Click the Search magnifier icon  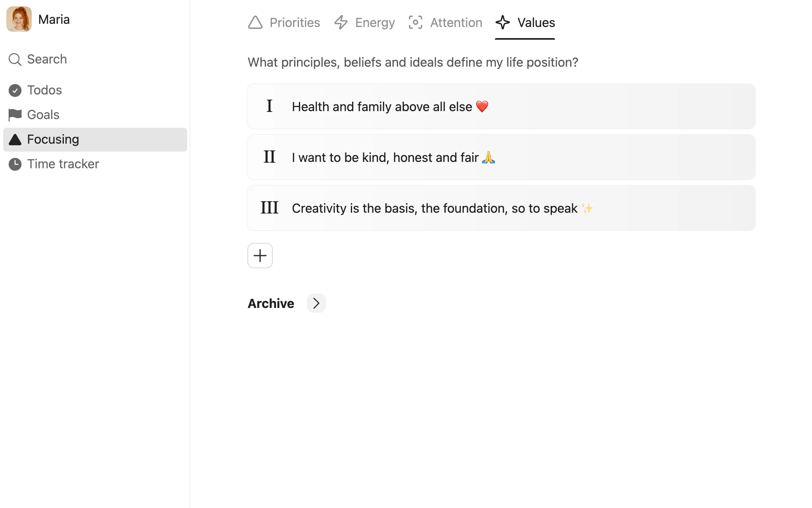(15, 60)
